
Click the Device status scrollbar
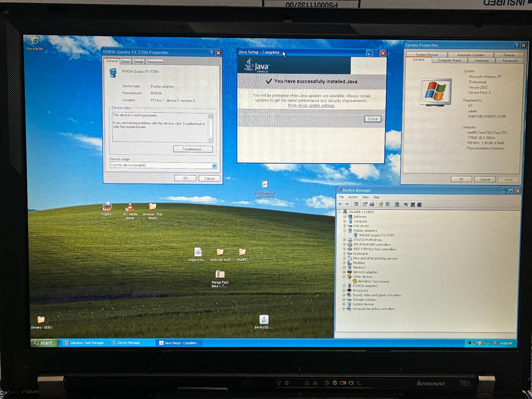click(x=210, y=128)
